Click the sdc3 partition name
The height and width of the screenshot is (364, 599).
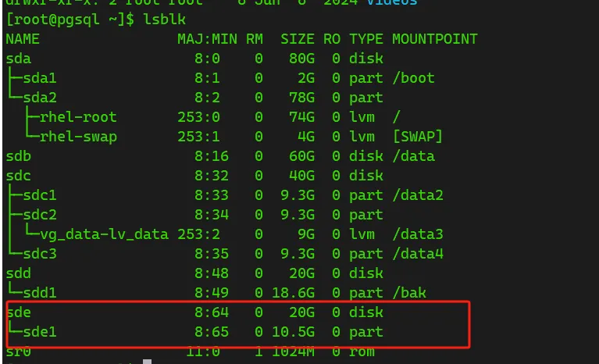click(x=40, y=254)
